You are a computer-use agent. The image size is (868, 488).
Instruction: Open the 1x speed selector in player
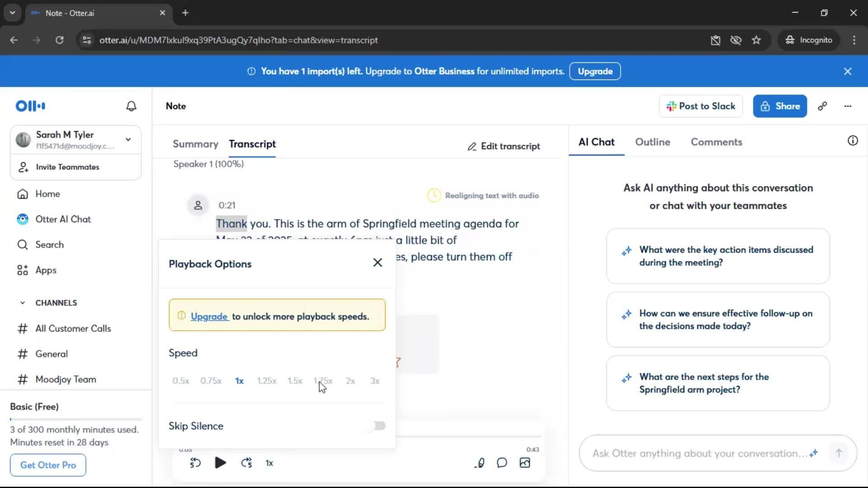tap(269, 463)
